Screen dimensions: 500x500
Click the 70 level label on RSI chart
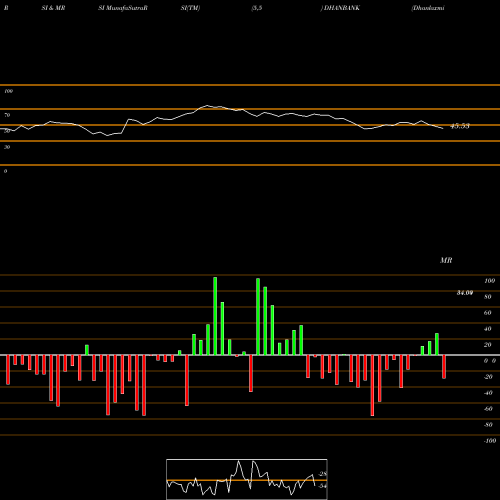tap(7, 115)
